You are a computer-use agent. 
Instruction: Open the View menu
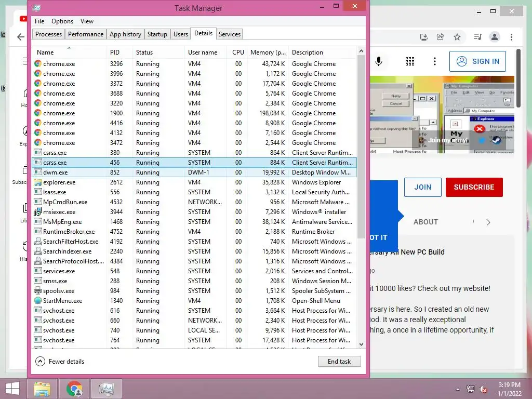click(87, 21)
